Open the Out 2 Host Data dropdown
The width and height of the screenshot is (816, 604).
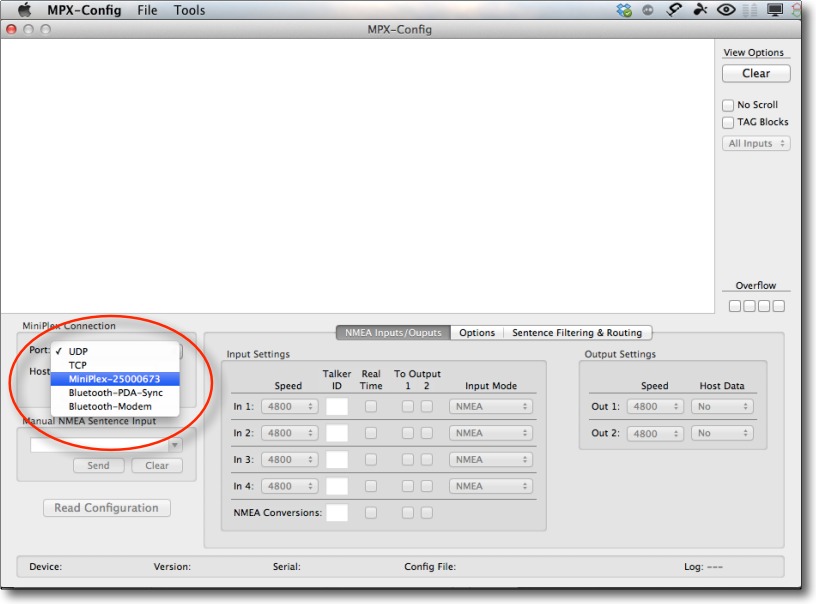tap(722, 433)
